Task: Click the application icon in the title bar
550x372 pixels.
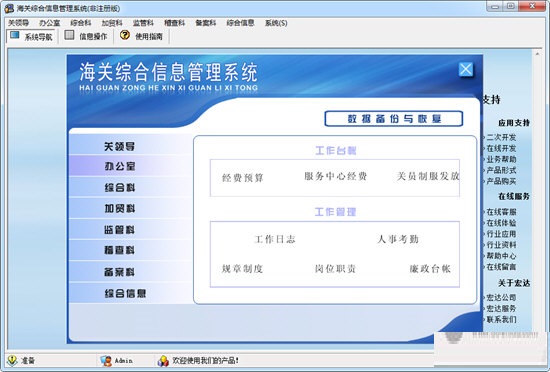Action: [x=9, y=8]
